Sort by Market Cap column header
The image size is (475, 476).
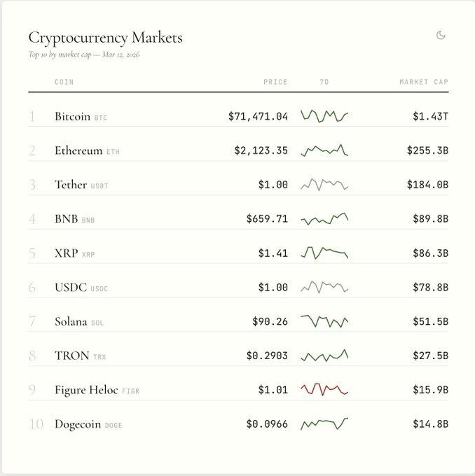pos(423,82)
